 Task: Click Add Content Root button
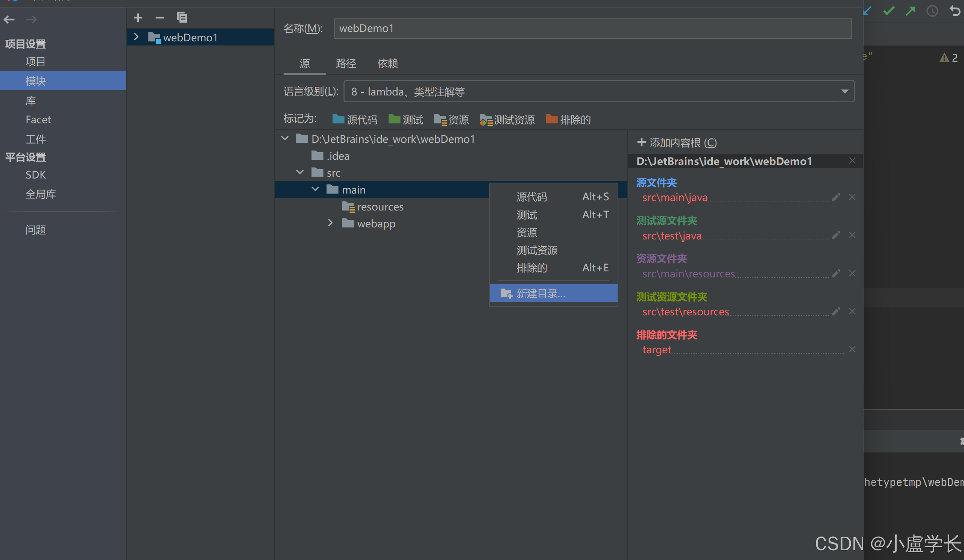tap(677, 143)
